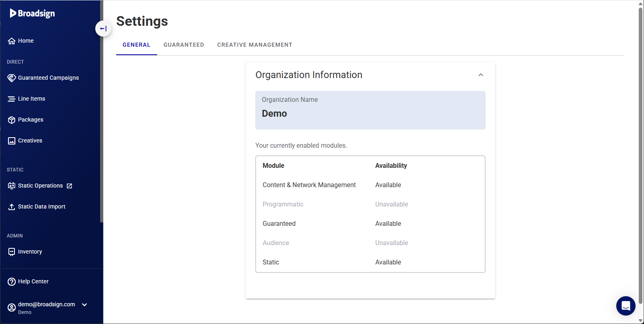Image resolution: width=644 pixels, height=324 pixels.
Task: Switch to the Guaranteed tab
Action: tap(184, 45)
